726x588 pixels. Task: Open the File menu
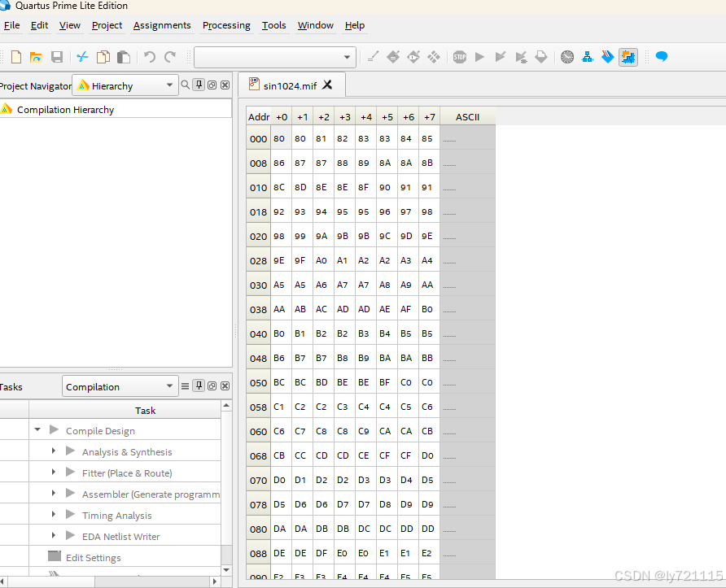click(x=12, y=25)
